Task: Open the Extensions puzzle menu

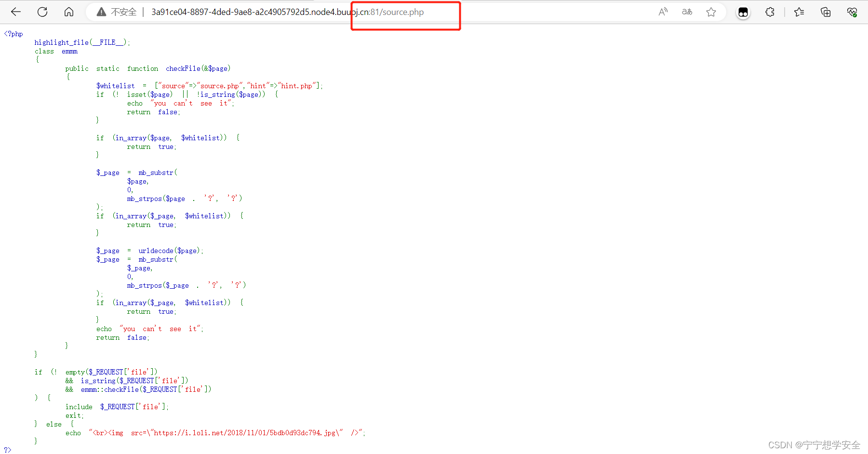Action: [770, 12]
